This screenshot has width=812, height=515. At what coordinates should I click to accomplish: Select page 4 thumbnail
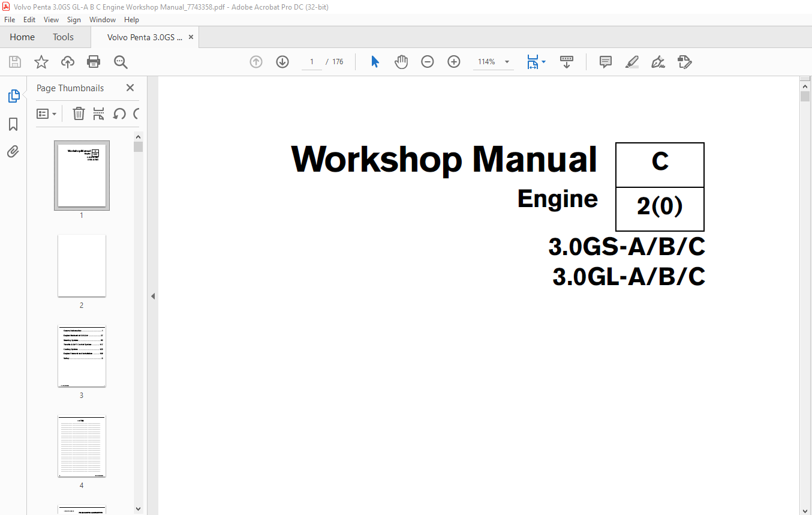[82, 446]
